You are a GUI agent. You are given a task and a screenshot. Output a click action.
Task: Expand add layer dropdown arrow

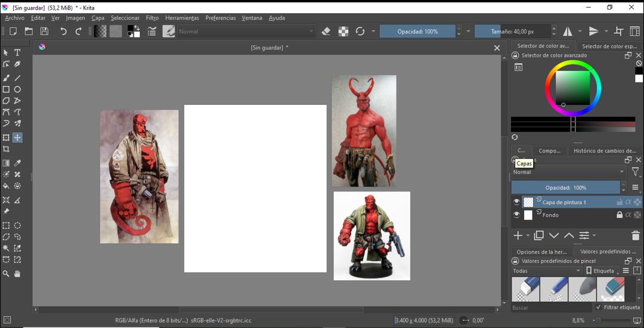point(528,236)
